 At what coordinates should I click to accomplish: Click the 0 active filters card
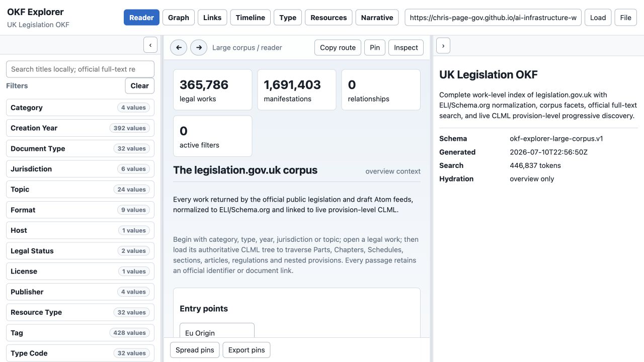(213, 136)
